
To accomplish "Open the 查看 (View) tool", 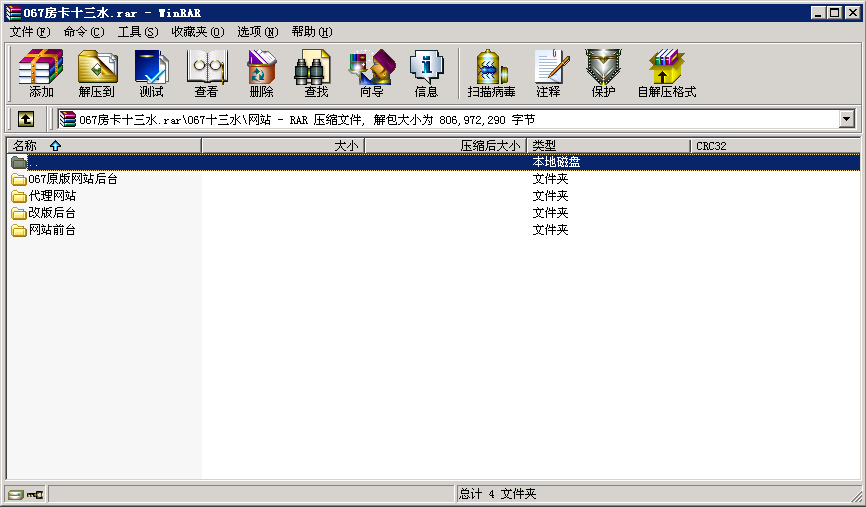I will pyautogui.click(x=206, y=73).
